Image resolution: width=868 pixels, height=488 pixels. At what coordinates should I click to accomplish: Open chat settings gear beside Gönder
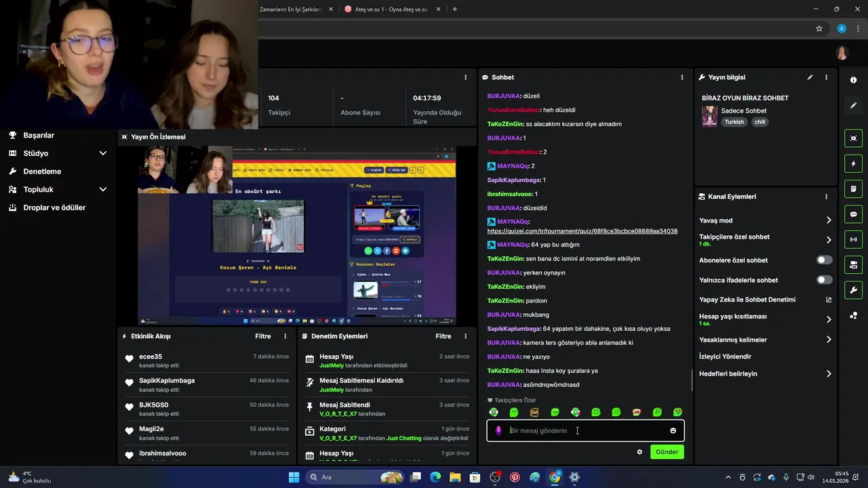639,452
